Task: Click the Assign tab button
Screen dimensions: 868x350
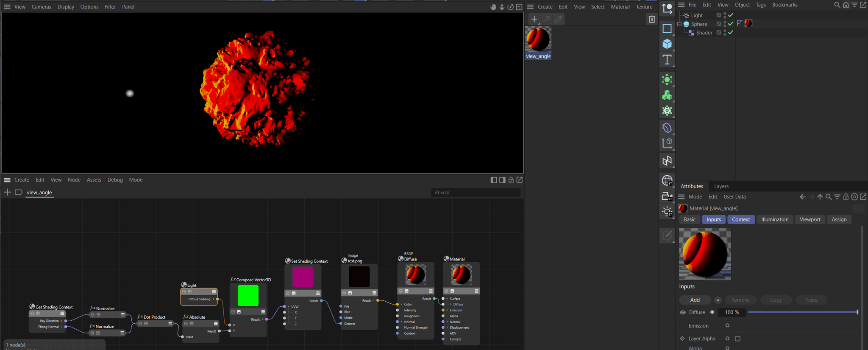Action: coord(839,219)
